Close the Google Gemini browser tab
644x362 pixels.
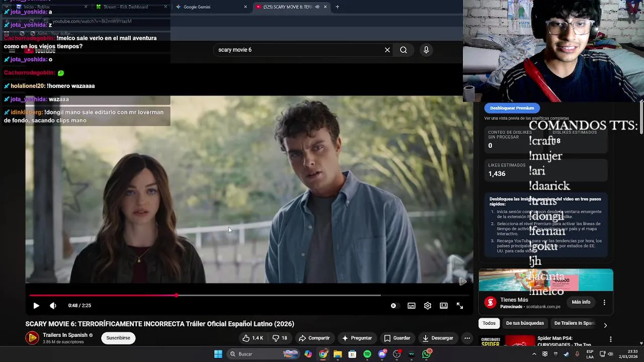246,7
